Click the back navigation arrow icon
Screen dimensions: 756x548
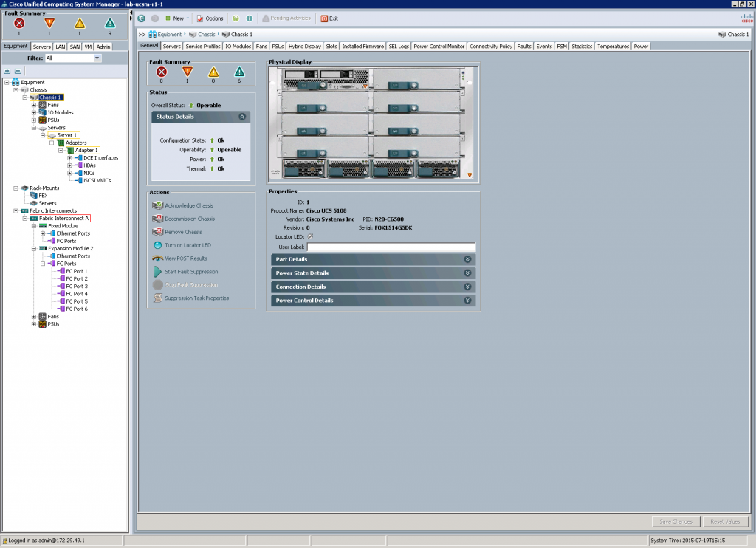tap(142, 18)
